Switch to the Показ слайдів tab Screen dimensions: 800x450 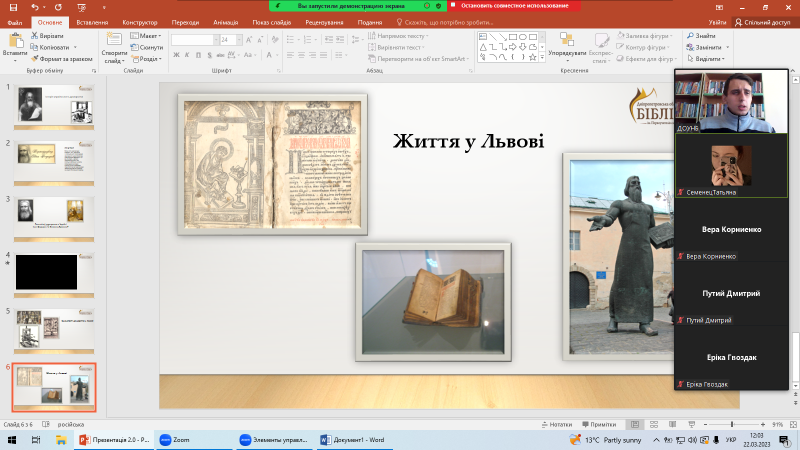[x=271, y=22]
